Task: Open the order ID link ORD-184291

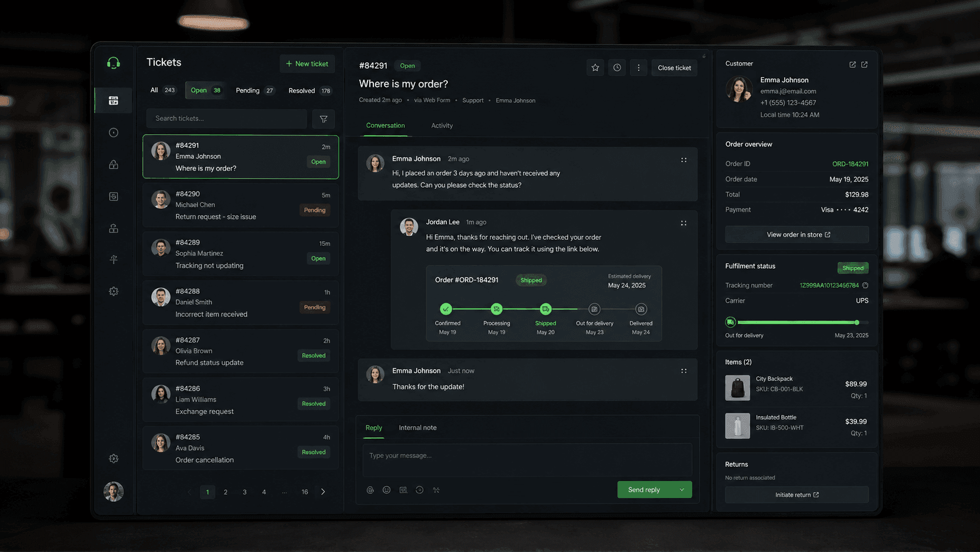Action: (850, 164)
